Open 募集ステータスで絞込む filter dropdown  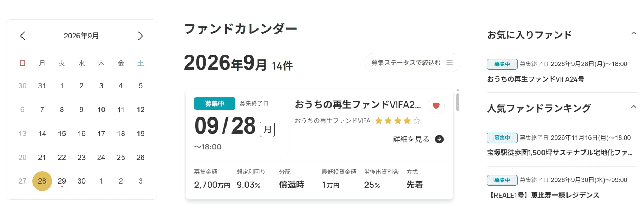pos(412,63)
